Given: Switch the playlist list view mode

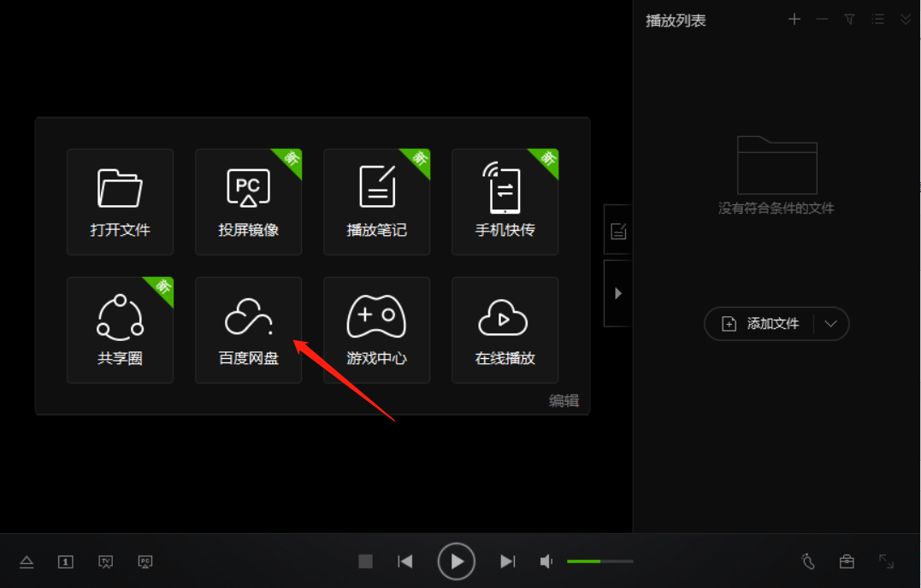Looking at the screenshot, I should (x=878, y=20).
